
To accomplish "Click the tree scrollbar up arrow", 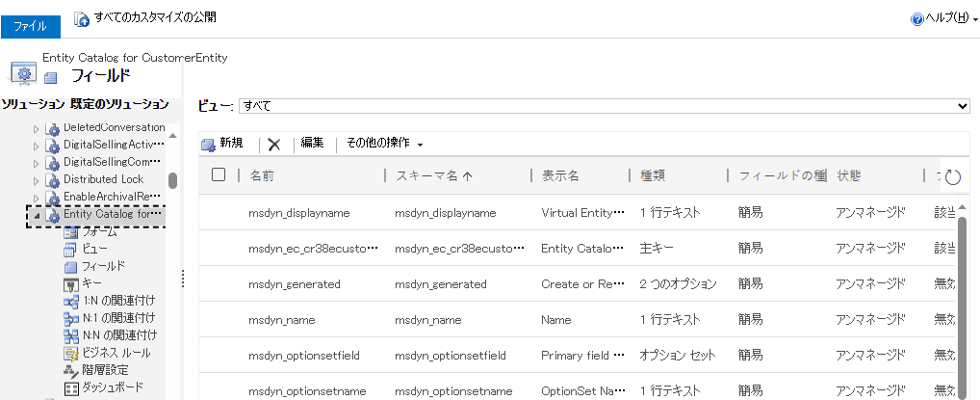I will [173, 135].
